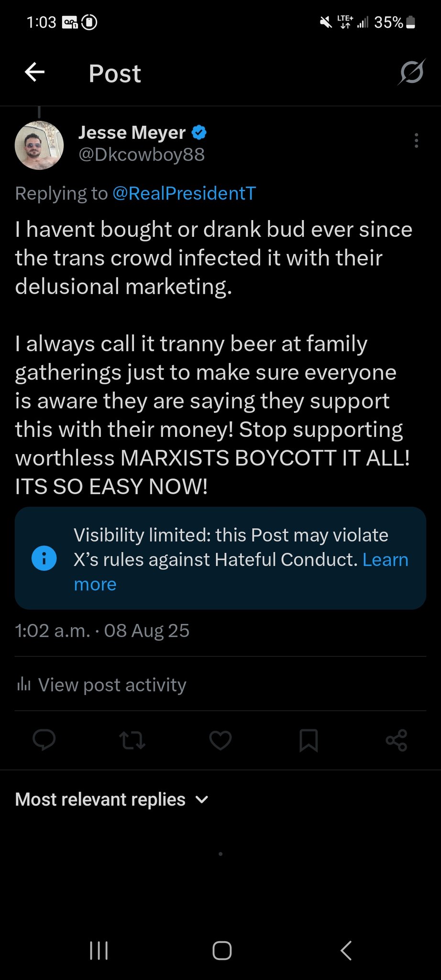Tap the reply speech bubble icon
The image size is (441, 980).
(x=44, y=740)
